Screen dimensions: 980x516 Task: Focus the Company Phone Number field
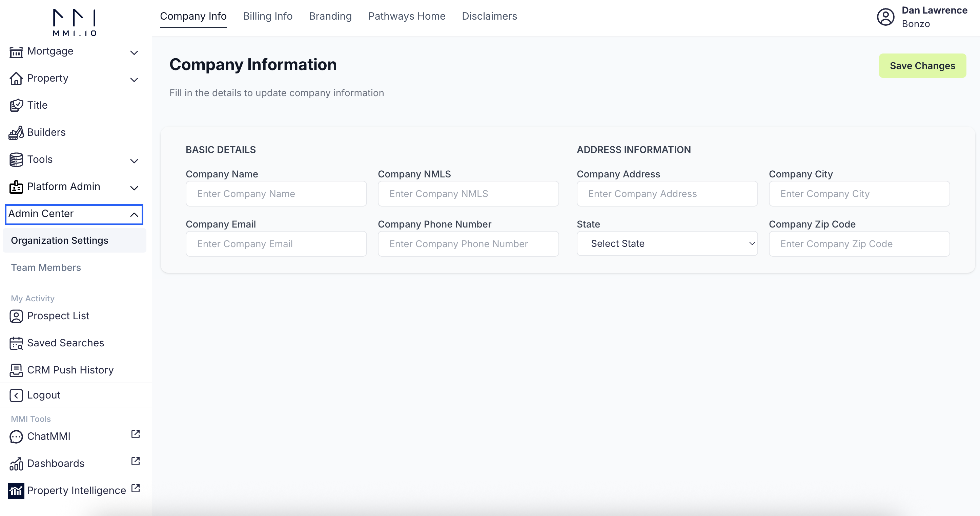coord(468,244)
